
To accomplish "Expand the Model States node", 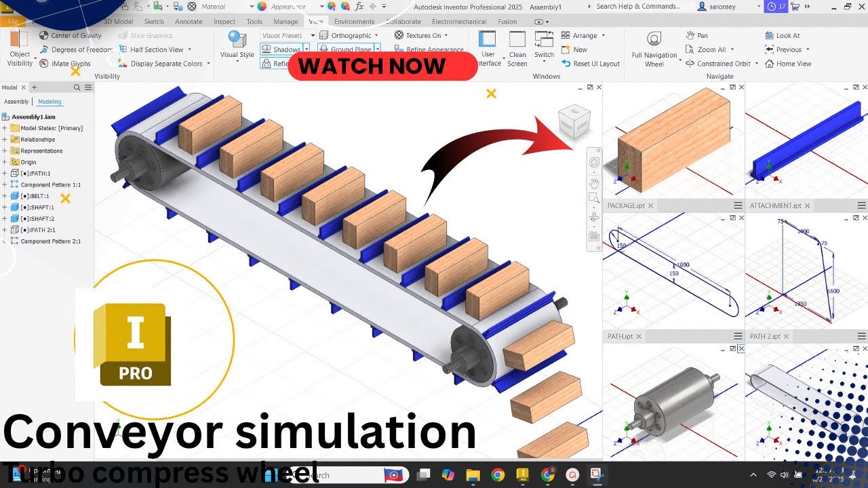I will tap(5, 128).
